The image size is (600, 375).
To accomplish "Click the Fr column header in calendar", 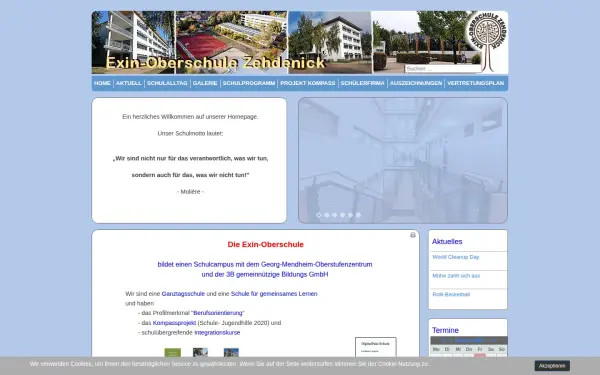I will [480, 349].
